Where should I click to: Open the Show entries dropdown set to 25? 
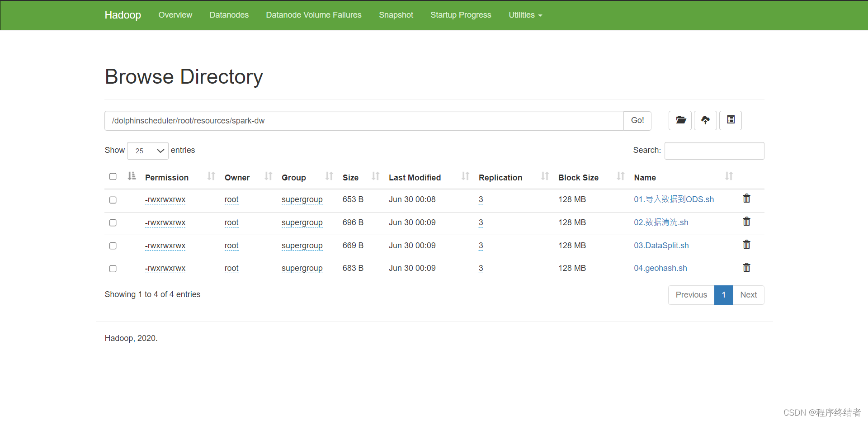[148, 151]
